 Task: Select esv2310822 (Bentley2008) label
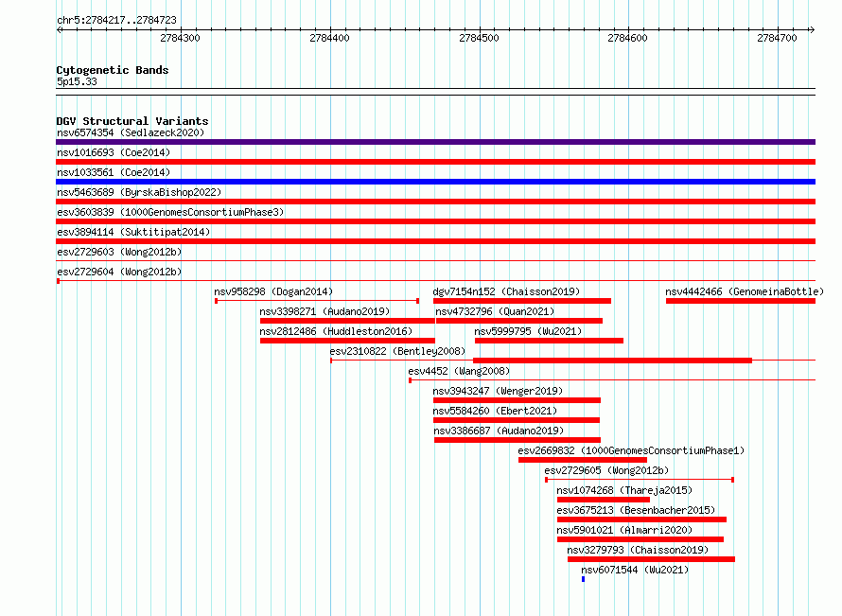click(x=397, y=351)
